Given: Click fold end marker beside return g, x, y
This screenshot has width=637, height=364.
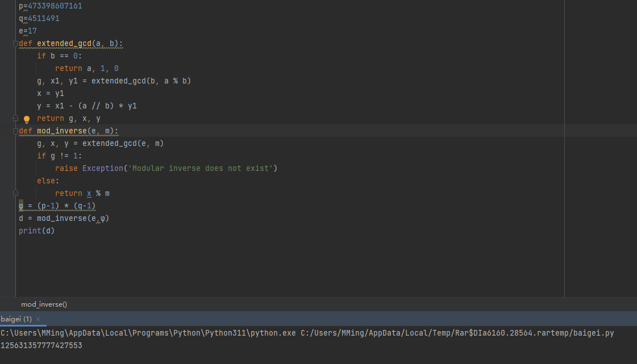Looking at the screenshot, I should (x=16, y=119).
